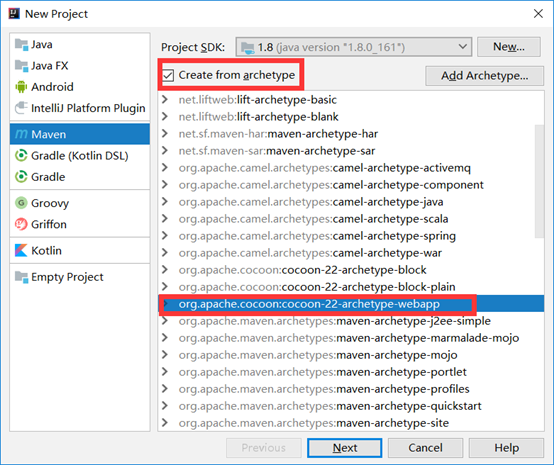Select Maven project type
Image resolution: width=554 pixels, height=465 pixels.
pyautogui.click(x=80, y=134)
